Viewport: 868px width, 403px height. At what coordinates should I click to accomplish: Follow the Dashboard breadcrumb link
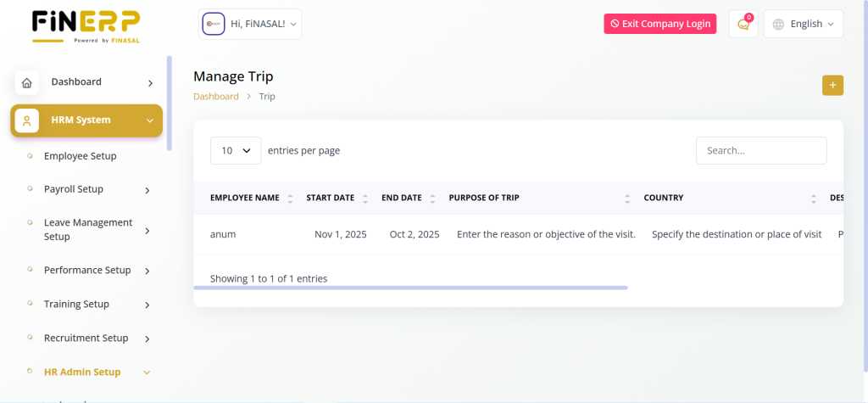pos(216,97)
